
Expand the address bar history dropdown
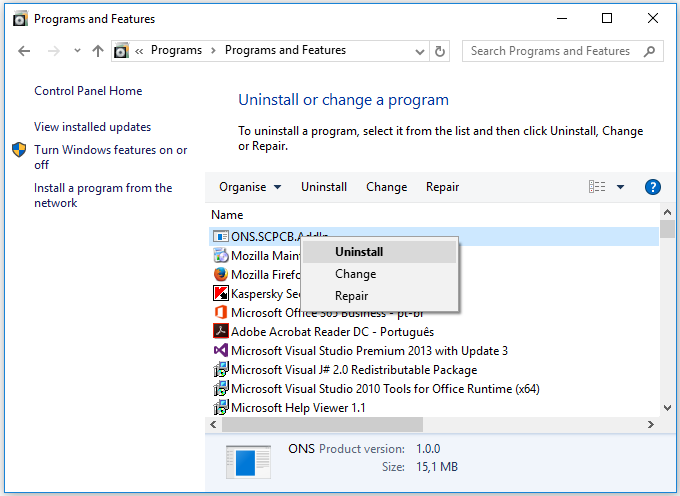[419, 52]
